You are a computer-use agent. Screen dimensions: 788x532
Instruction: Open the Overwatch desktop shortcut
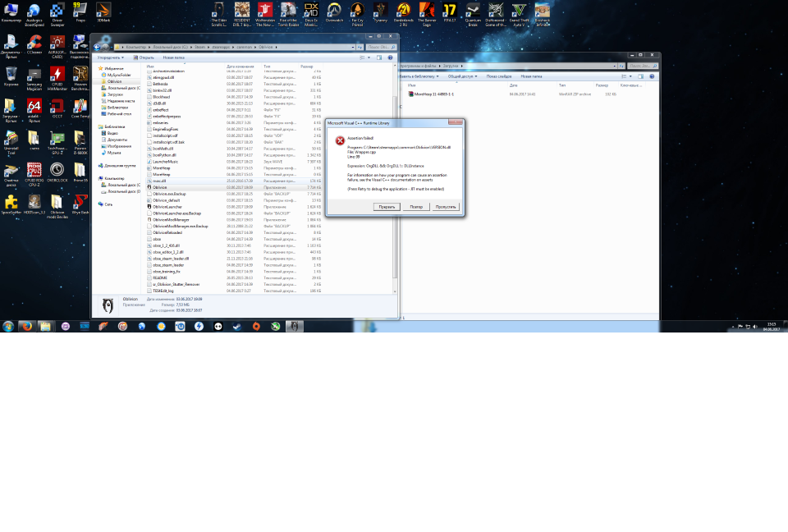pos(334,12)
